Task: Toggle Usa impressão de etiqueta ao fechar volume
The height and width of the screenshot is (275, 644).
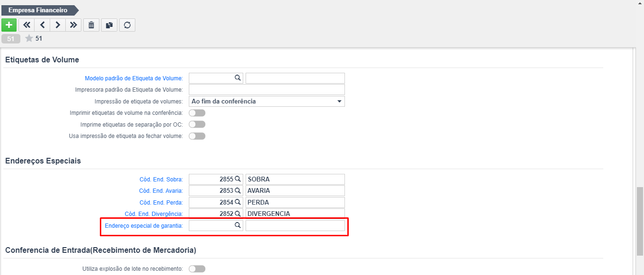Action: (x=197, y=136)
